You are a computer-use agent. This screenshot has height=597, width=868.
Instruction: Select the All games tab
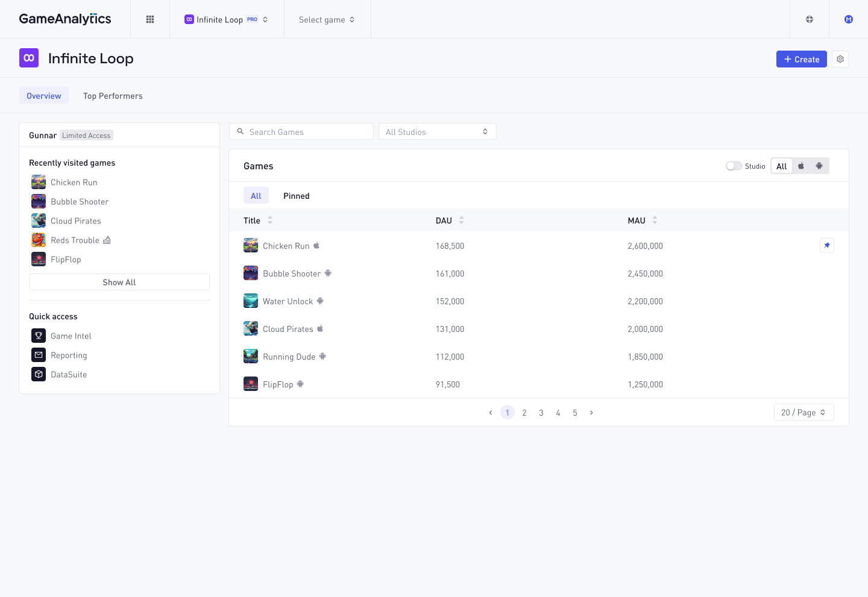point(256,195)
